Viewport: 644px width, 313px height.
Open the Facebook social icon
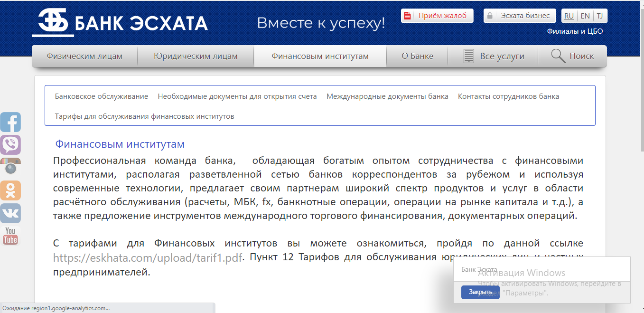click(10, 123)
